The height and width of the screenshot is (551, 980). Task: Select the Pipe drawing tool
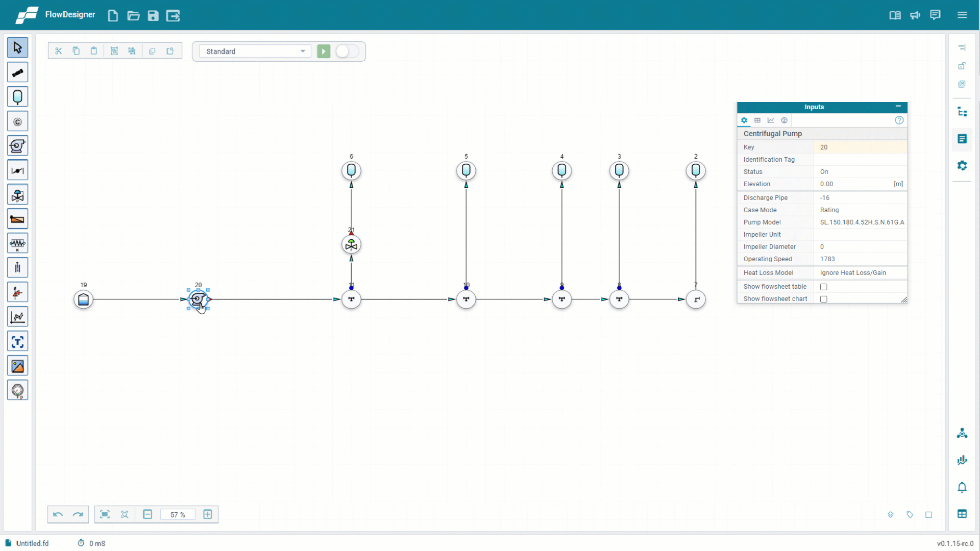click(x=17, y=72)
